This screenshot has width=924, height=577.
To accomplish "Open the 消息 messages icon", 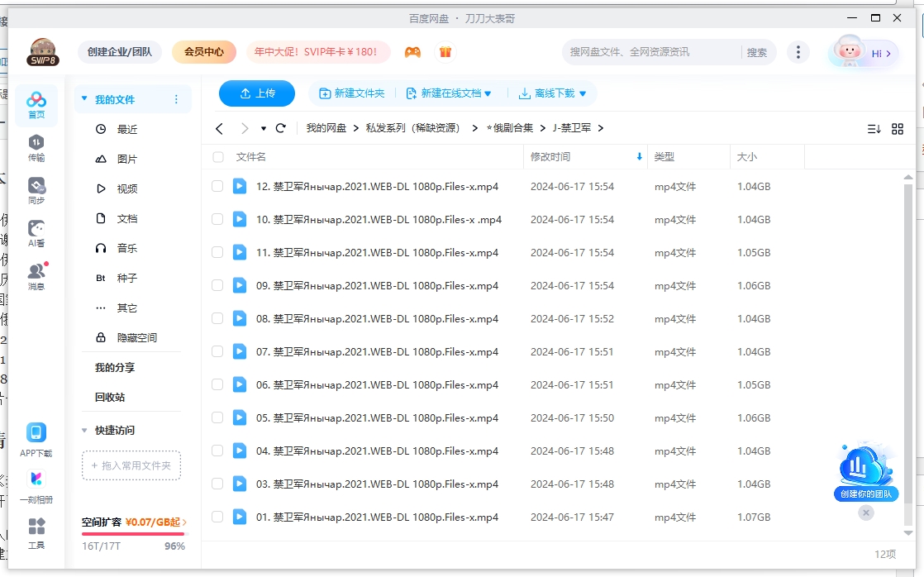I will point(36,276).
